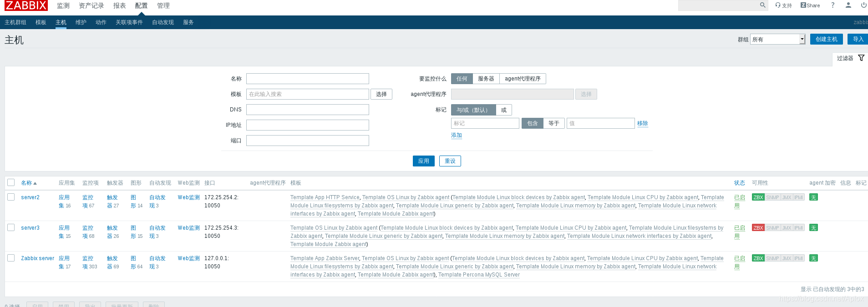This screenshot has width=868, height=307.
Task: Select the server2 row checkbox
Action: pyautogui.click(x=11, y=197)
